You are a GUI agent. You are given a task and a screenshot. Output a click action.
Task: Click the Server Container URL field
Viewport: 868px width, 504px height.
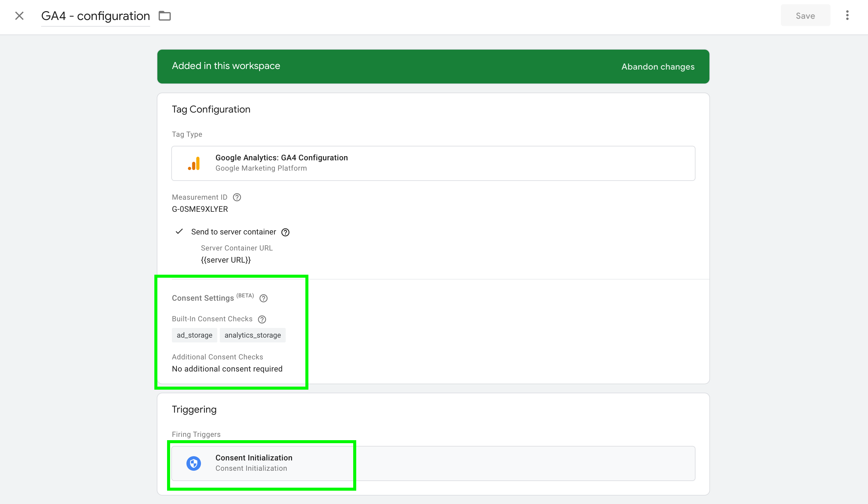click(226, 260)
